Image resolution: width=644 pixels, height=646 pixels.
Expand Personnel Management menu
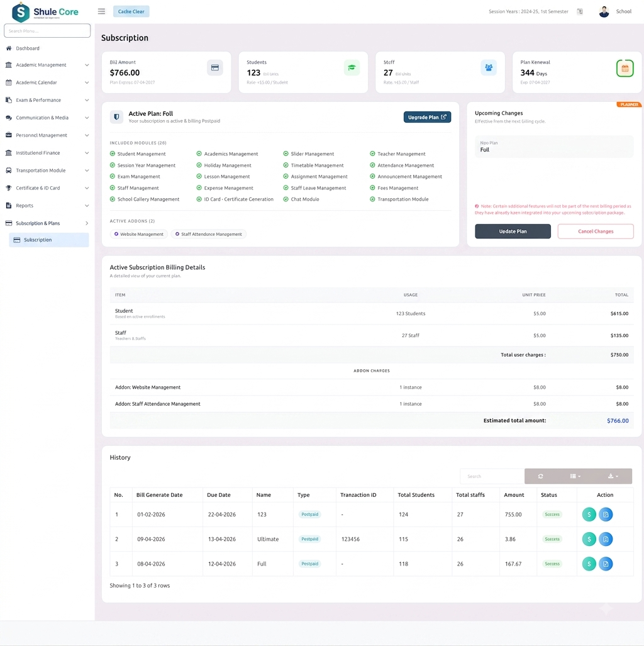tap(47, 135)
